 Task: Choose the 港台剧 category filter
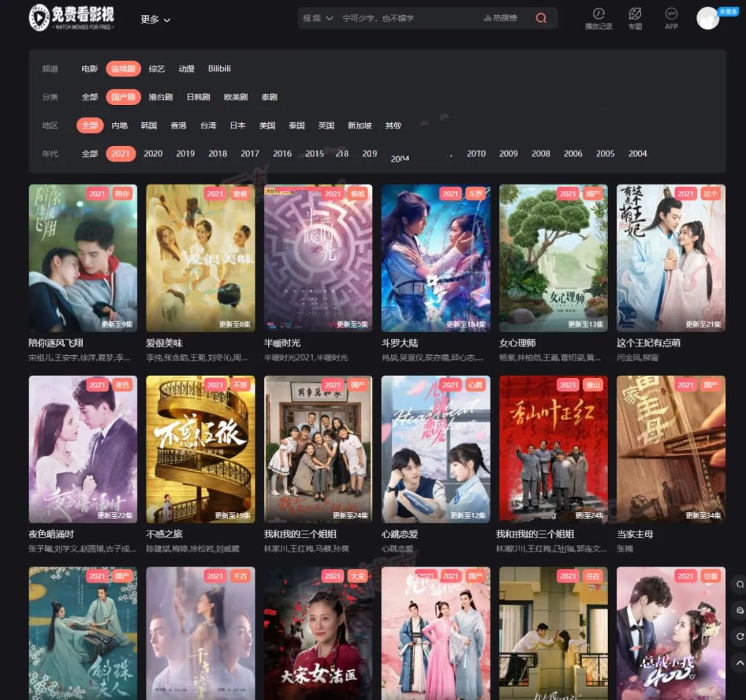[161, 97]
